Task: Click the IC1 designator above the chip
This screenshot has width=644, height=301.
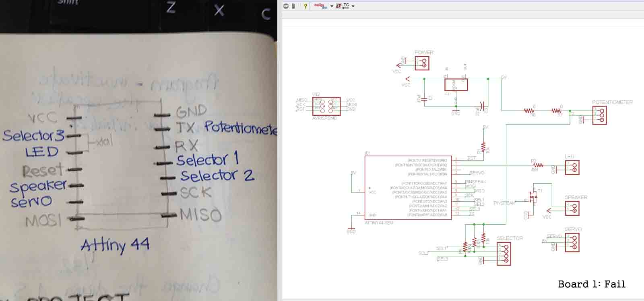Action: click(367, 153)
